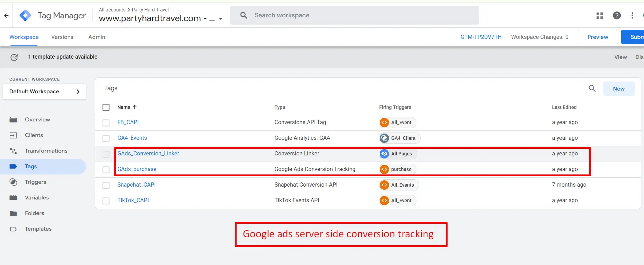Select the TikTok_CAPI row checkbox
The width and height of the screenshot is (644, 265).
(x=106, y=201)
